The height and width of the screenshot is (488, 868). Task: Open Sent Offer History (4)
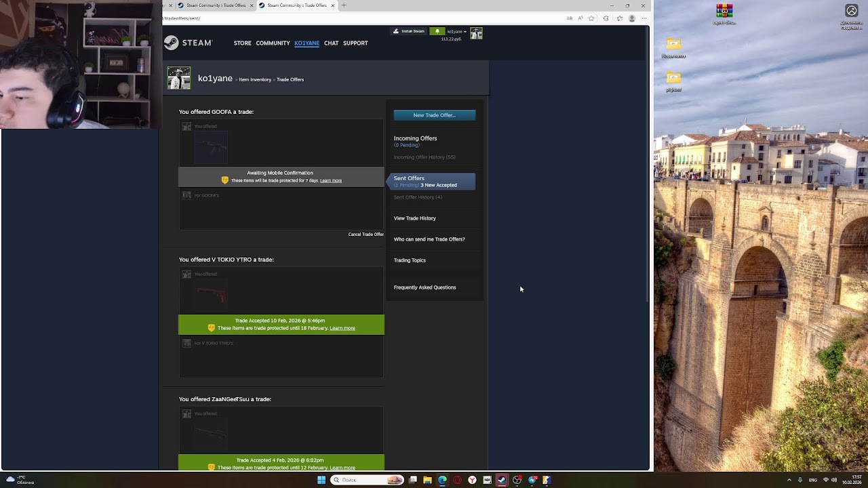point(418,197)
